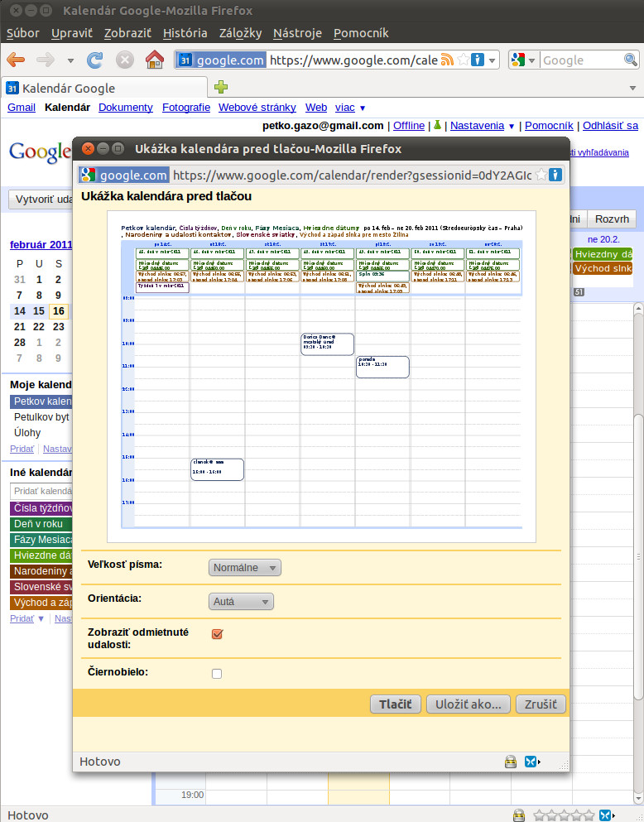Click the blue info icon in main address bar
This screenshot has width=644, height=822.
click(x=478, y=60)
